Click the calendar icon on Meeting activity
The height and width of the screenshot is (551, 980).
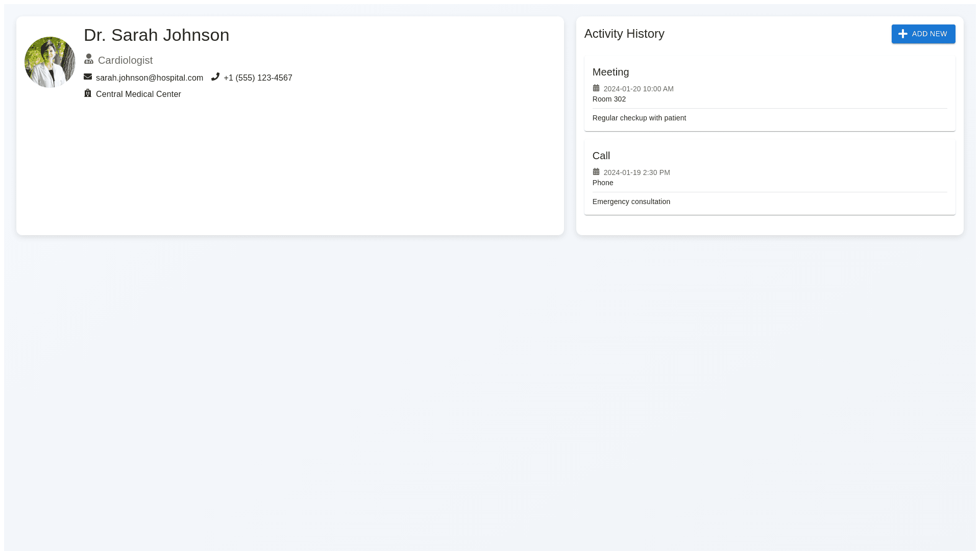click(x=596, y=88)
